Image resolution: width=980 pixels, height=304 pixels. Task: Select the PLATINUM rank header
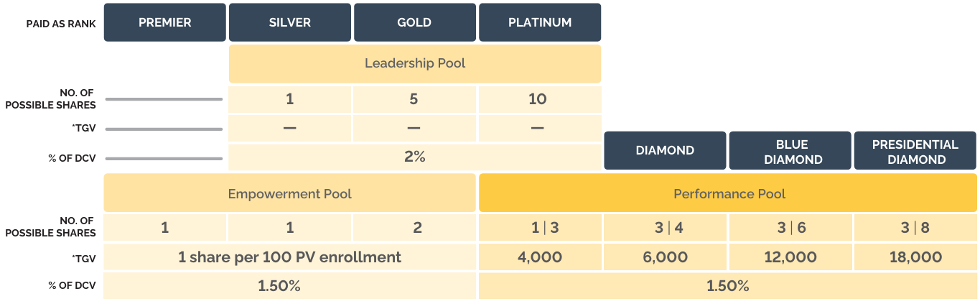[x=540, y=22]
